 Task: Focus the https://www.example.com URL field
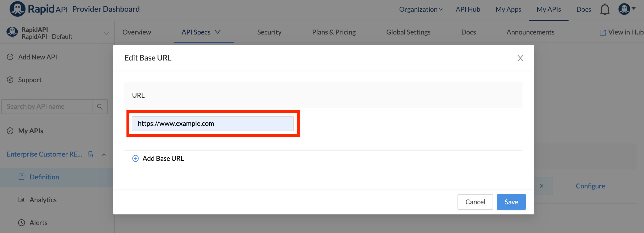click(213, 124)
